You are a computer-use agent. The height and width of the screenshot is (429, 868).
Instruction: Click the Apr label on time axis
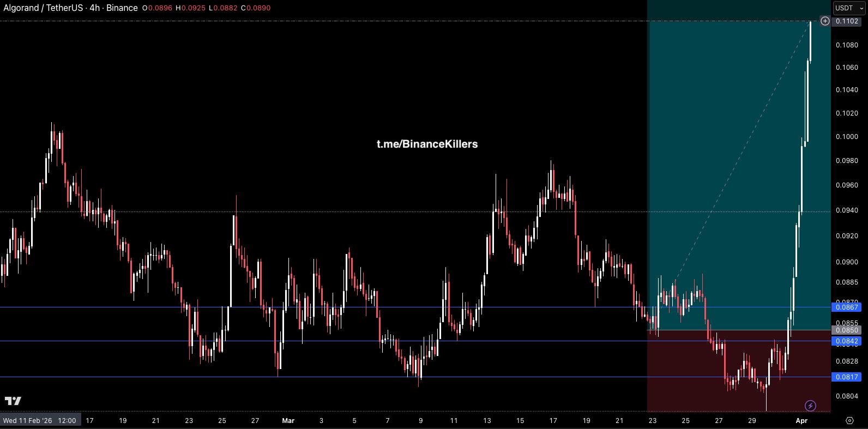(x=801, y=420)
